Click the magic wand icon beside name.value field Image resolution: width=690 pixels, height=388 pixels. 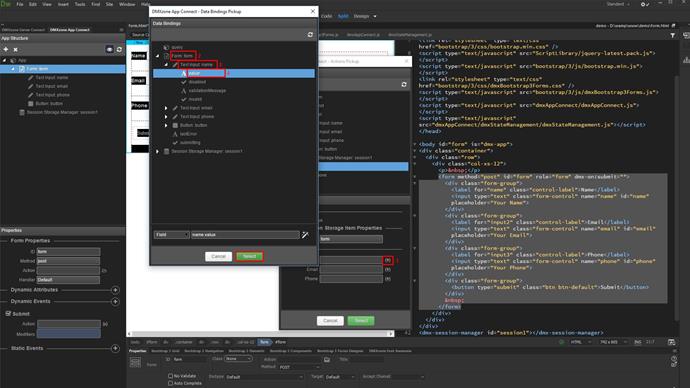click(x=305, y=235)
